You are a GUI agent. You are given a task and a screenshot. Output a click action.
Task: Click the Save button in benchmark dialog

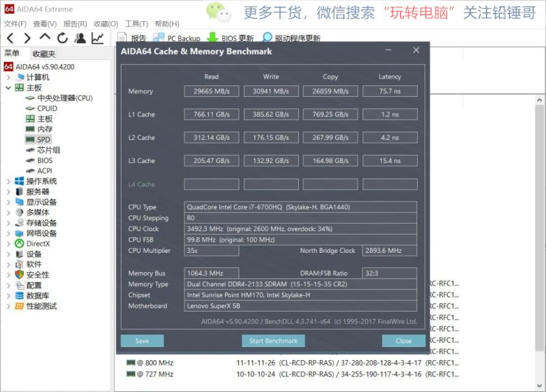pyautogui.click(x=142, y=341)
